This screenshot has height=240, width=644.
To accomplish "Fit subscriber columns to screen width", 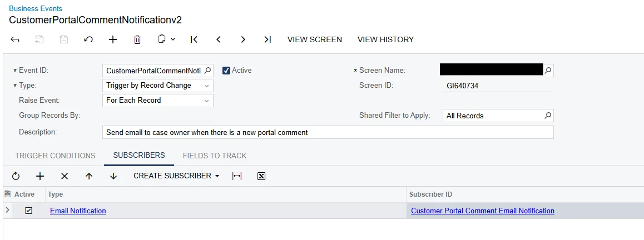I will (237, 176).
